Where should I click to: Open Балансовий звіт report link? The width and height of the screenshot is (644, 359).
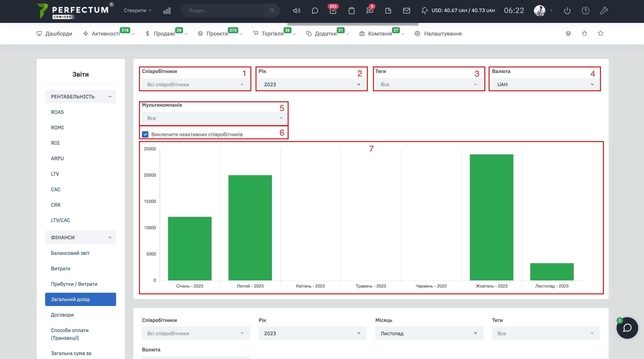tap(70, 253)
